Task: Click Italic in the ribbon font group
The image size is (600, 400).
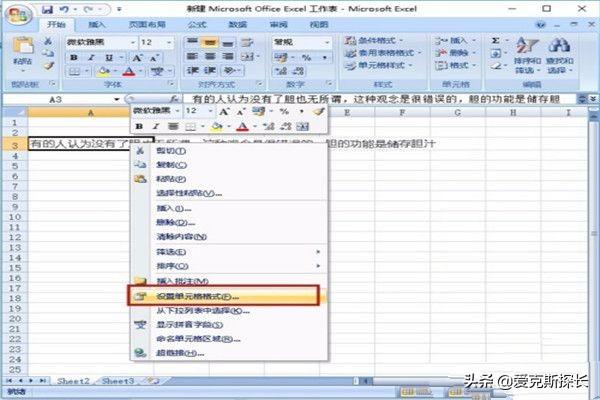Action: [x=88, y=58]
